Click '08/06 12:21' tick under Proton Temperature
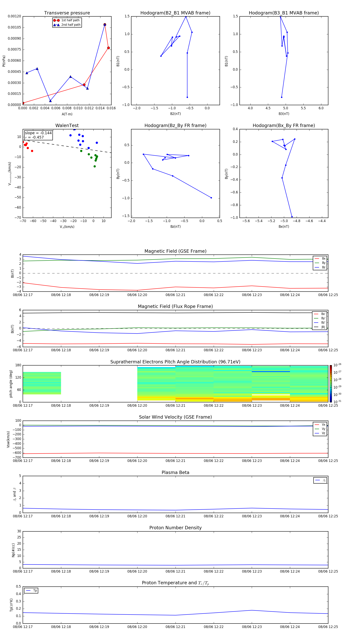Image resolution: width=351 pixels, height=644 pixels. (175, 627)
